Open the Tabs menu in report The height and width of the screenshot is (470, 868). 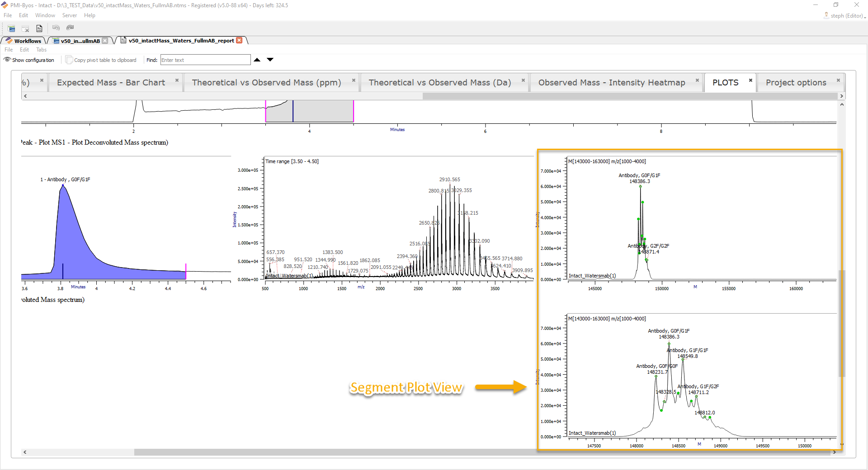(41, 50)
